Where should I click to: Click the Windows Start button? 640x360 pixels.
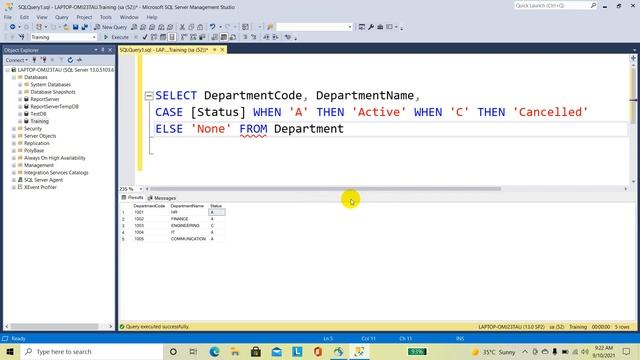click(x=10, y=351)
